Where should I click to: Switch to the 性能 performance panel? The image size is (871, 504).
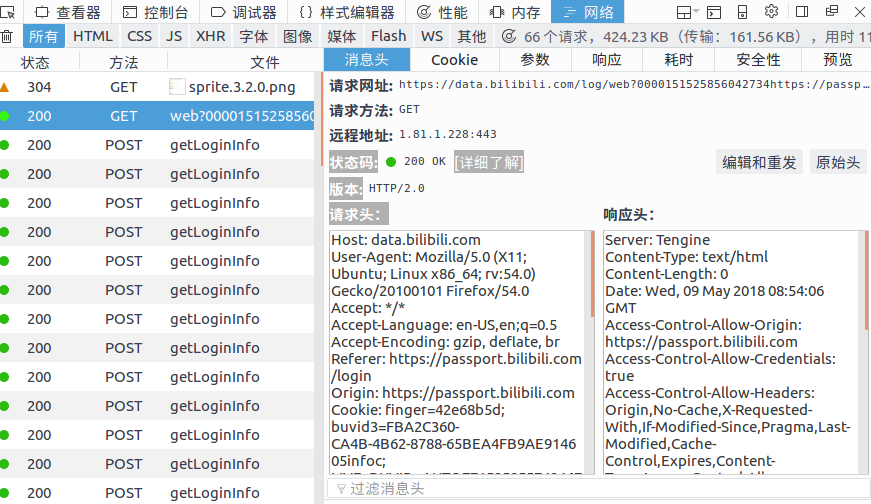click(442, 12)
